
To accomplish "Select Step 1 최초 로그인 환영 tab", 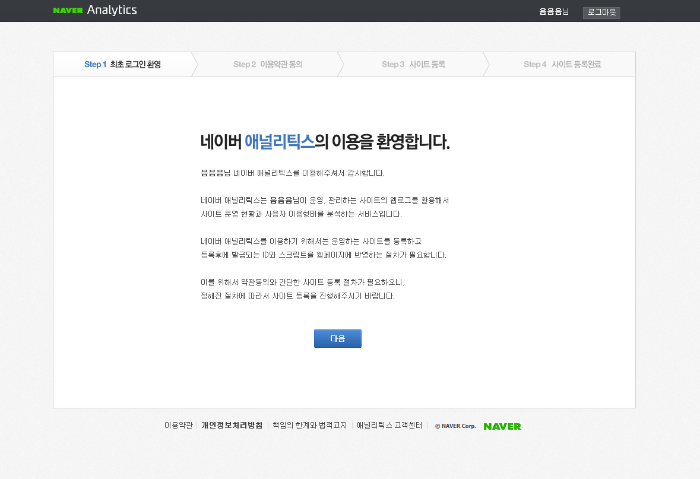I will point(122,64).
